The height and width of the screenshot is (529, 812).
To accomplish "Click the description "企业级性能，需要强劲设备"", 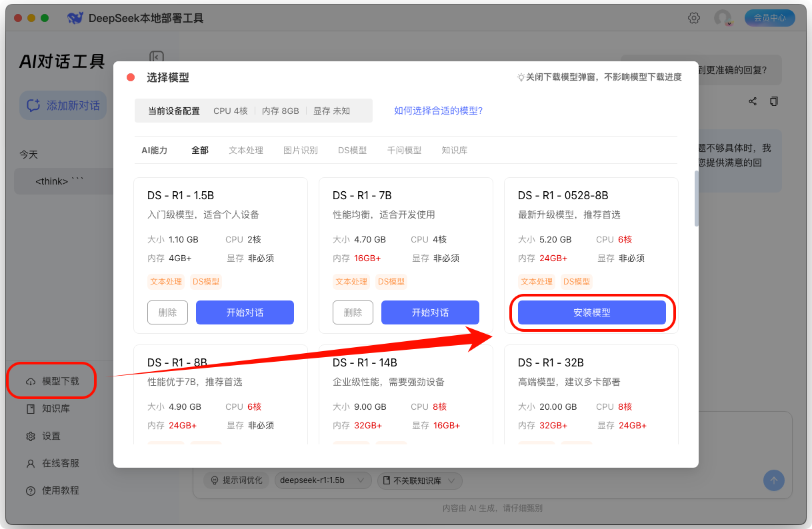I will [x=389, y=382].
